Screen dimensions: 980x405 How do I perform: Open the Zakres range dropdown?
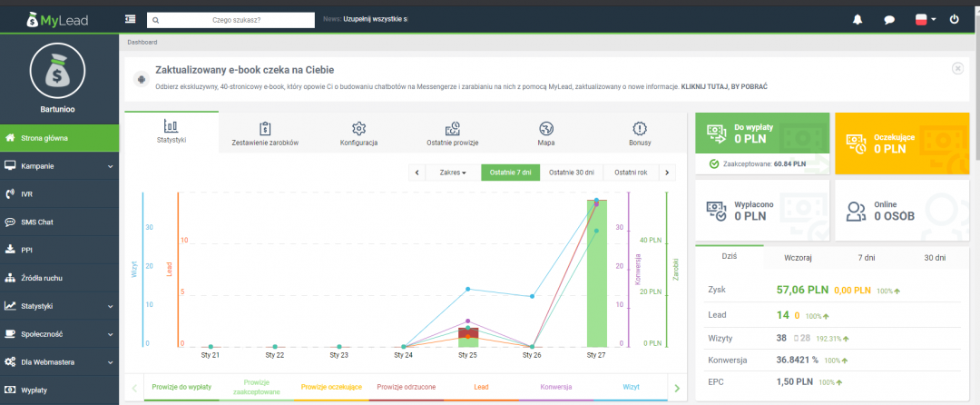(x=452, y=173)
